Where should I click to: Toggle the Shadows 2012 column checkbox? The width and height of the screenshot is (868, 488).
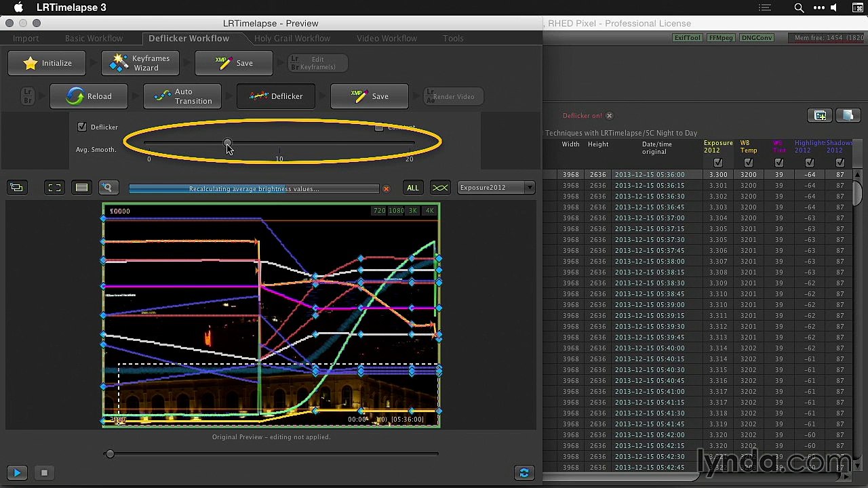[840, 163]
